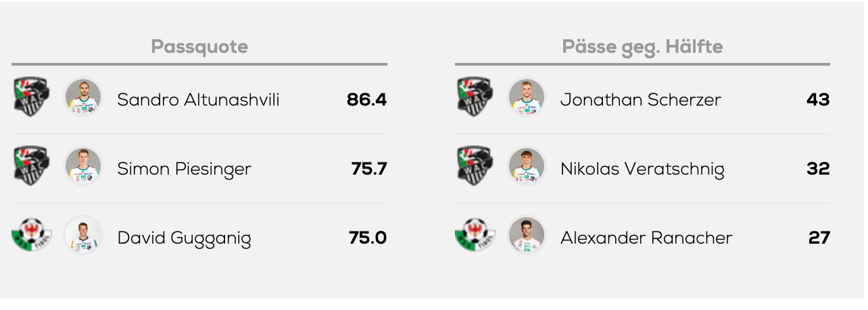Open Simon Piesinger's player photo
868x310 pixels.
tap(83, 167)
